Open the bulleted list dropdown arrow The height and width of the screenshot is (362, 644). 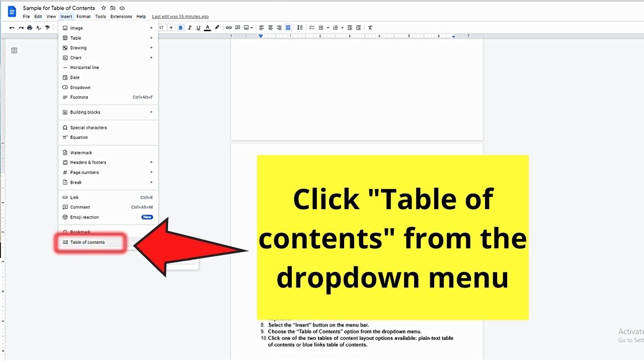point(327,27)
